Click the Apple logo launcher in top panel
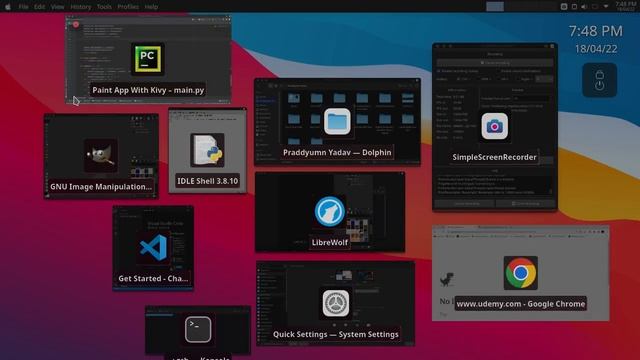This screenshot has width=640, height=360. (x=8, y=7)
